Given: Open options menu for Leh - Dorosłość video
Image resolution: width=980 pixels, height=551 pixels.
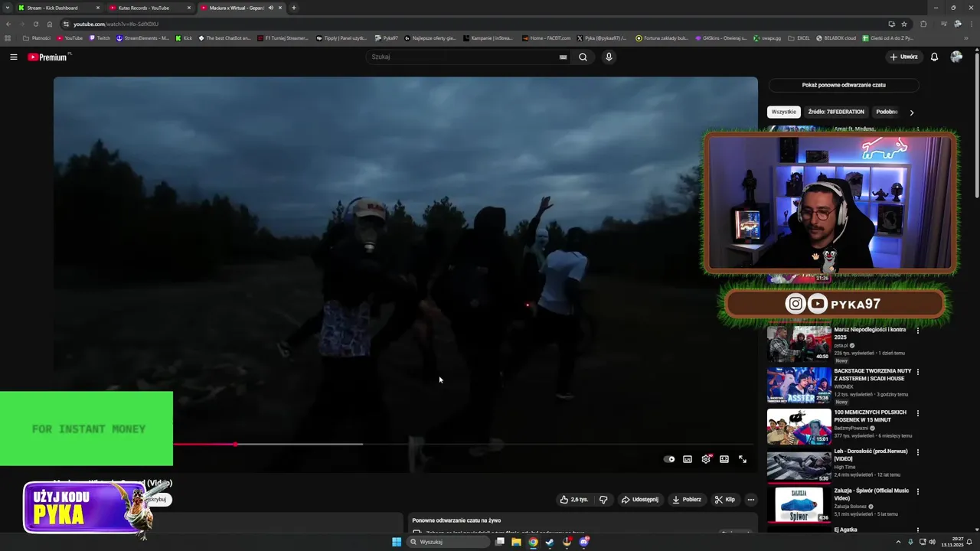Looking at the screenshot, I should [x=918, y=452].
